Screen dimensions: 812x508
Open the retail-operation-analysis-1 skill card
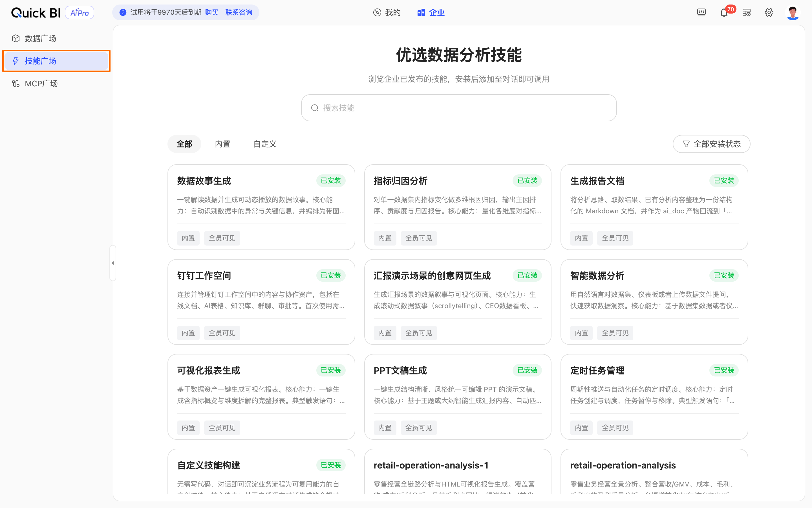pos(458,471)
